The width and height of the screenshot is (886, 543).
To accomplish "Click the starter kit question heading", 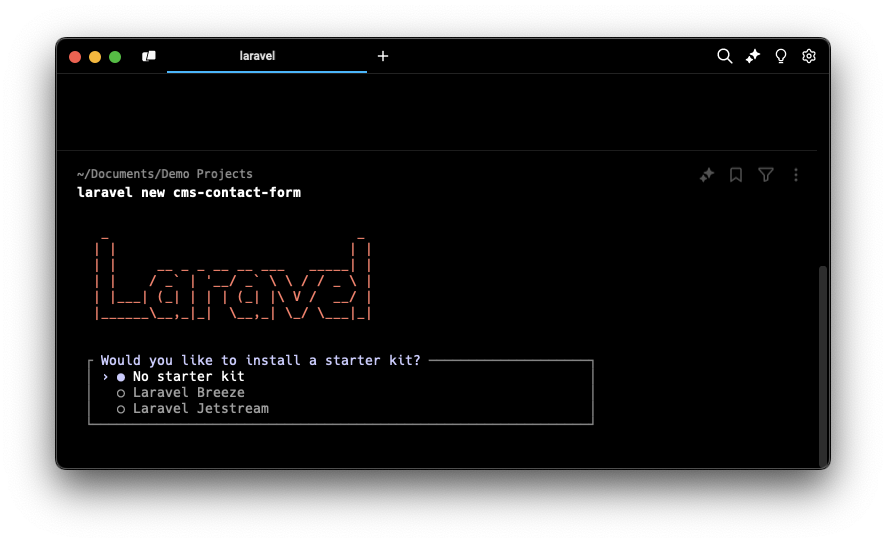I will click(x=260, y=360).
